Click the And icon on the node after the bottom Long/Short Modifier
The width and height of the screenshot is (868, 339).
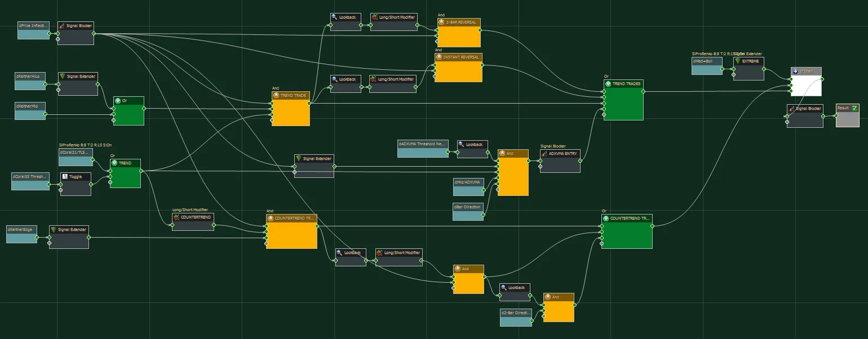click(458, 269)
